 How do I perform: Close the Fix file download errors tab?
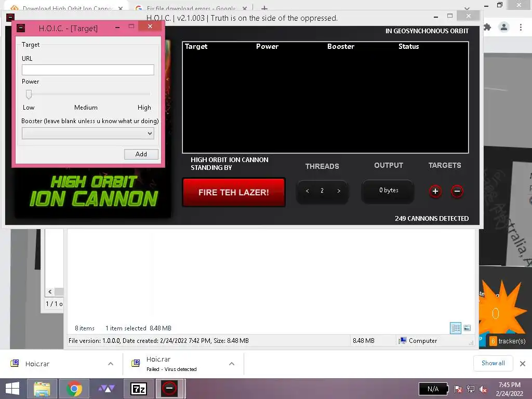tap(245, 8)
